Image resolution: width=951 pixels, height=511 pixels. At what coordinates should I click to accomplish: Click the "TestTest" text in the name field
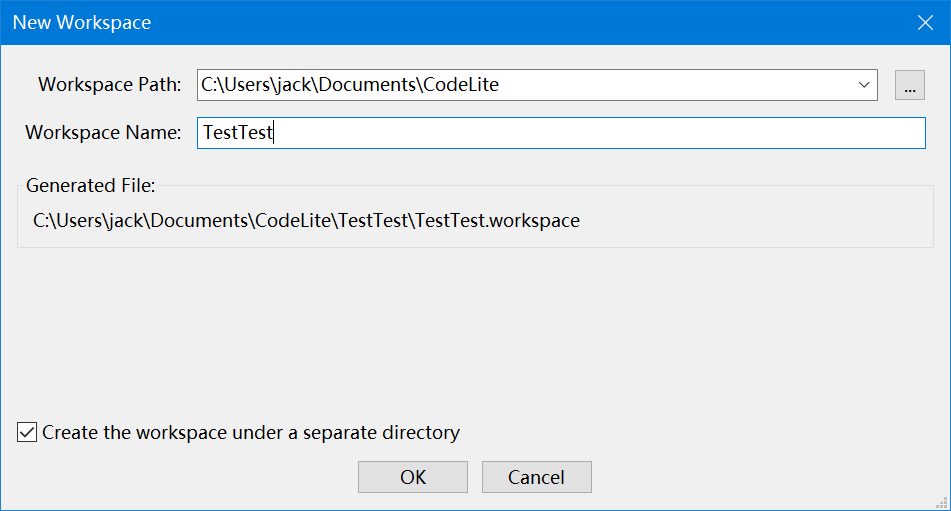[x=237, y=133]
